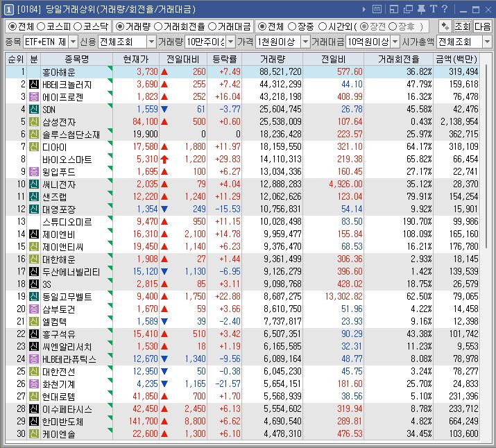496x448 pixels.
Task: Sort by the 종목명 column header
Action: pyautogui.click(x=76, y=59)
